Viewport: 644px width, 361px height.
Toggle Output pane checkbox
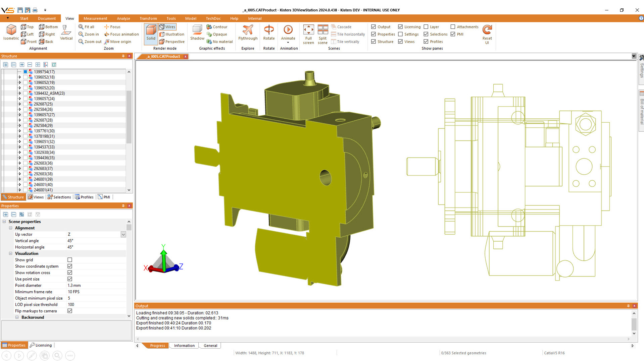(x=374, y=27)
